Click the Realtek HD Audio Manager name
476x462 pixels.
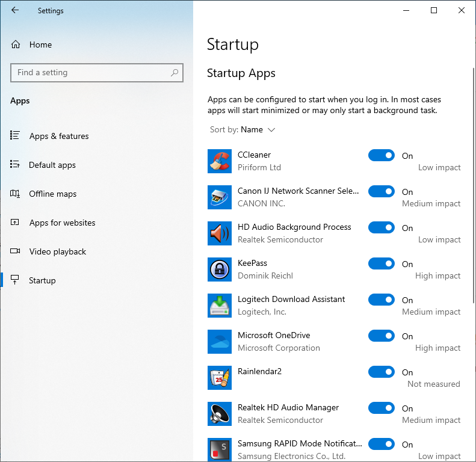click(288, 408)
